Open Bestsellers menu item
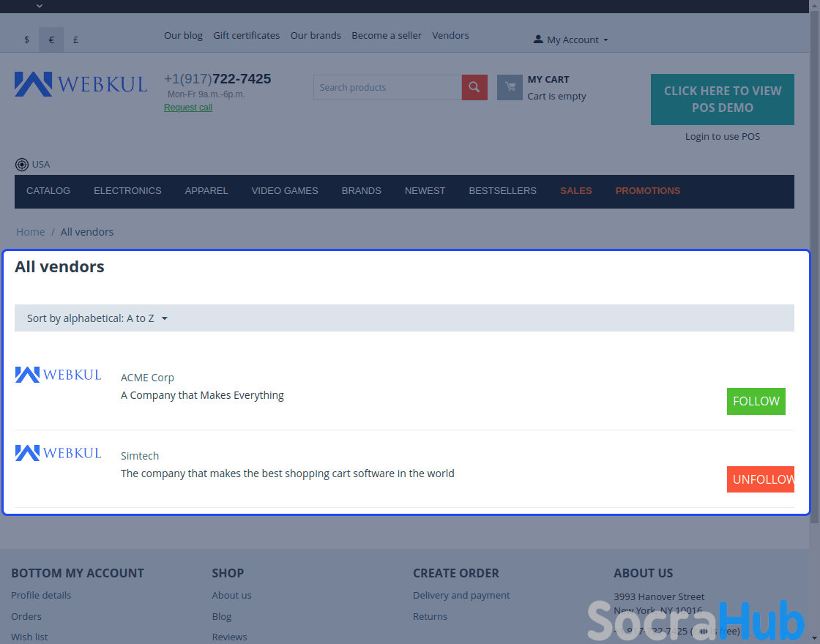Screen dimensions: 820x644 (x=502, y=191)
